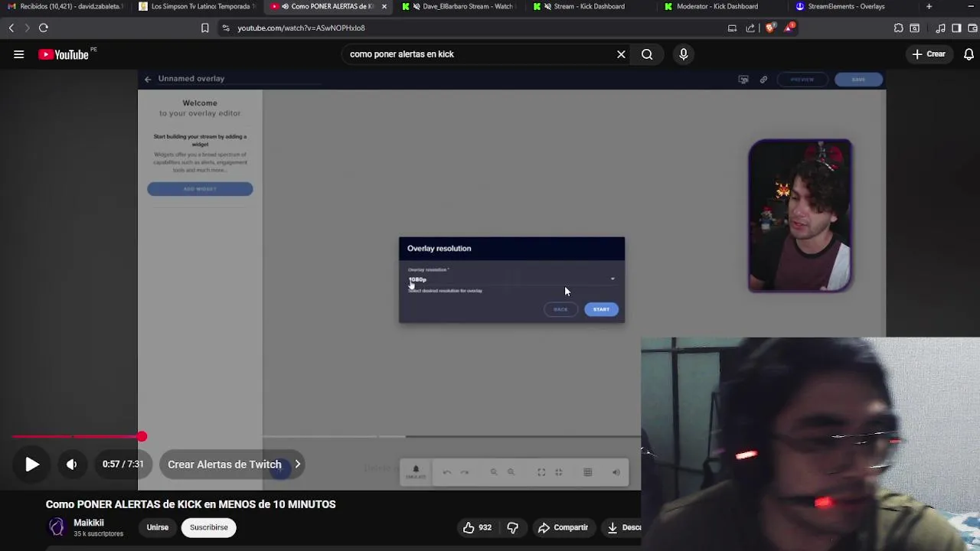The image size is (980, 551).
Task: Expand the Crear Alertas de Twitch chapter
Action: 234,465
